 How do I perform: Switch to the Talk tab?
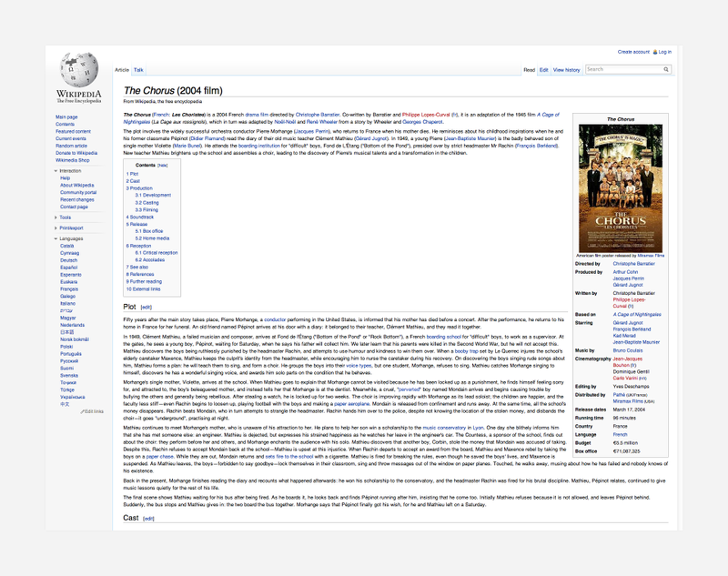click(x=138, y=70)
